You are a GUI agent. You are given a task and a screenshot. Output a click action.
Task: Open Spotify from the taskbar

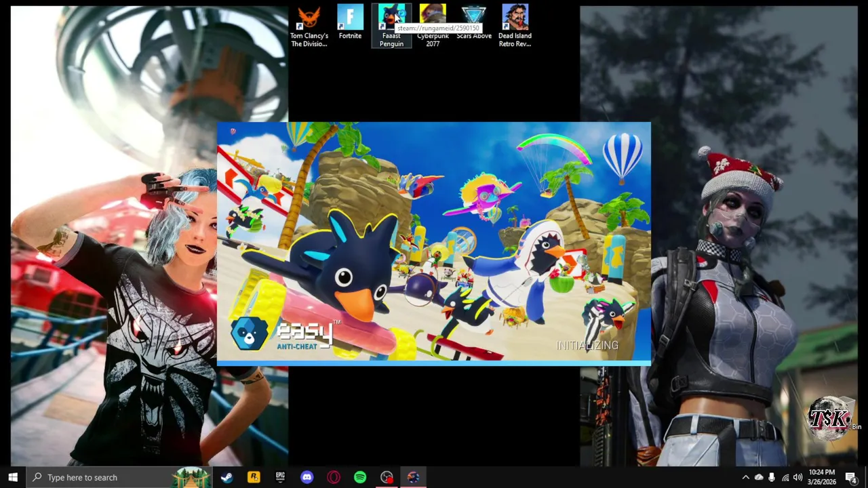360,477
